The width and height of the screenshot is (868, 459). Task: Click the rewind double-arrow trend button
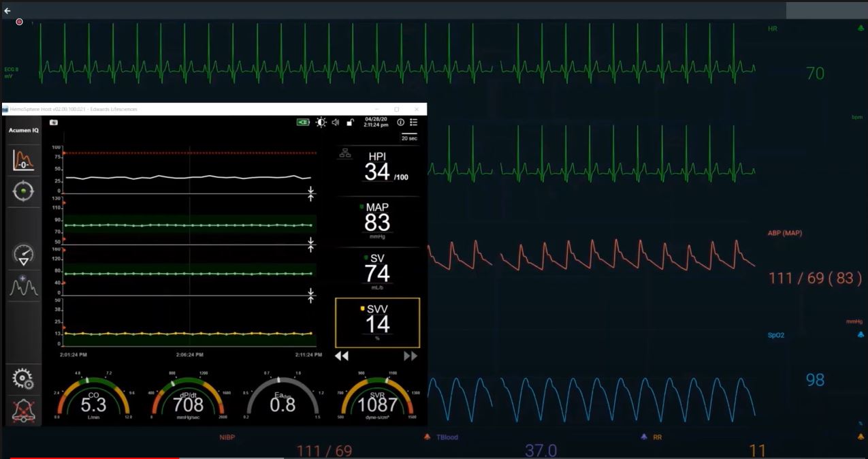click(342, 356)
